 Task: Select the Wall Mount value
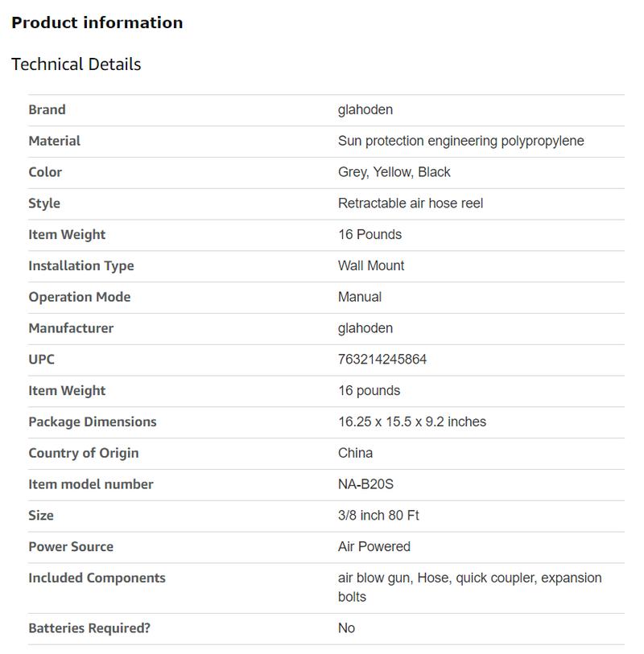(x=371, y=265)
